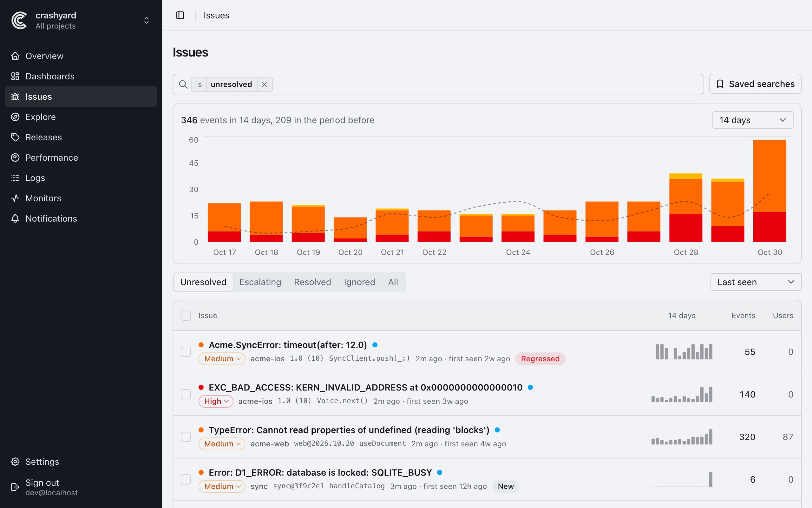Viewport: 812px width, 508px height.
Task: Open D1_ERROR database is locked issue
Action: pyautogui.click(x=320, y=472)
